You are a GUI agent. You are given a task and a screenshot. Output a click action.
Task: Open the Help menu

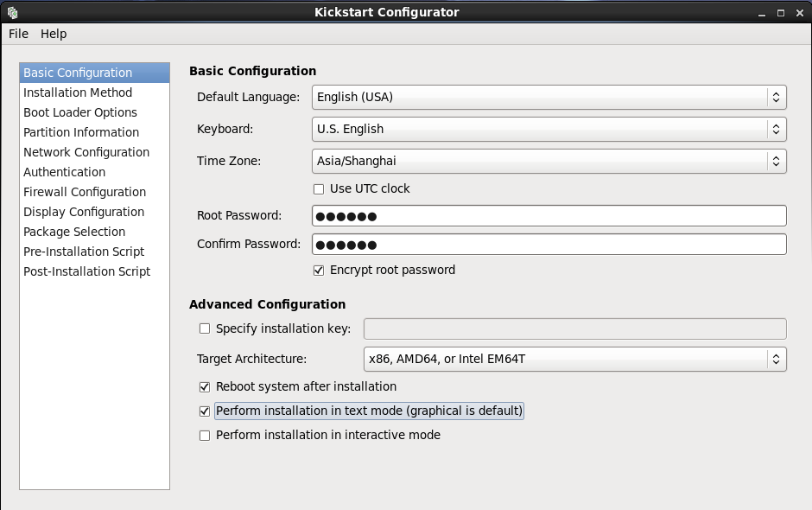pos(54,34)
